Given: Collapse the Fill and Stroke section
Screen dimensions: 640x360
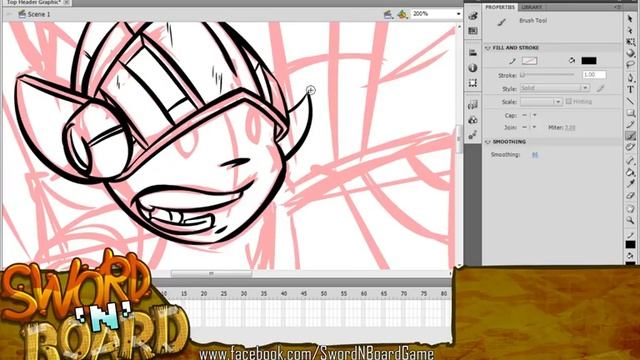Looking at the screenshot, I should click(x=487, y=48).
